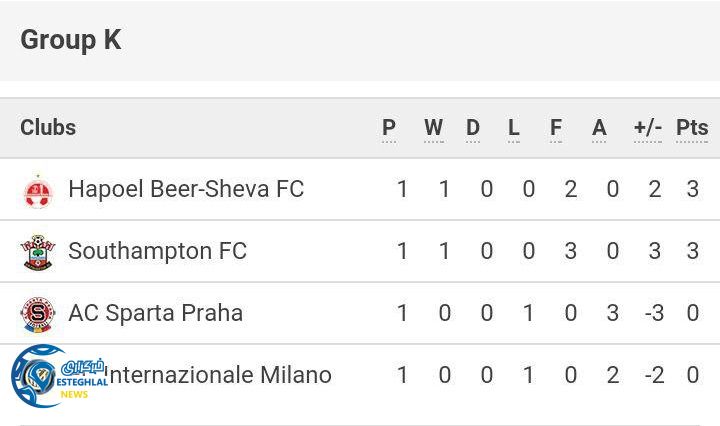This screenshot has width=720, height=426.
Task: Click the Group K heading
Action: [x=71, y=40]
